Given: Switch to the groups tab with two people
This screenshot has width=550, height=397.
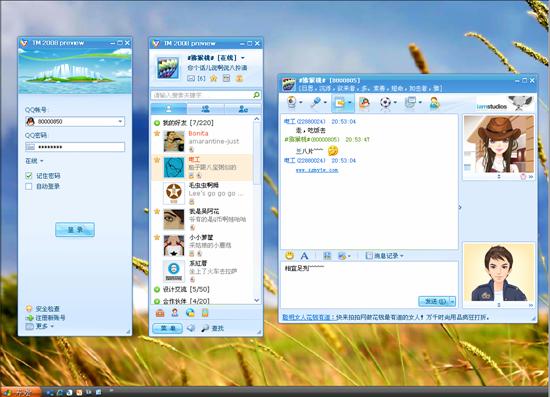Looking at the screenshot, I should 206,109.
